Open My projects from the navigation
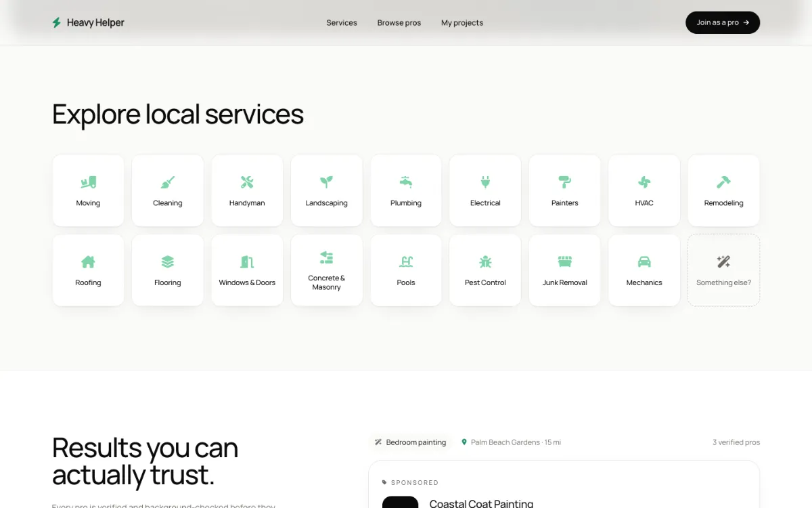 coord(462,22)
